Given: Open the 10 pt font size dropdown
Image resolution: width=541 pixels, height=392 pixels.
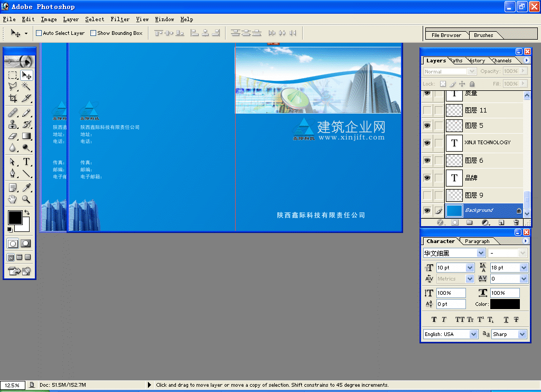Looking at the screenshot, I should click(x=470, y=268).
